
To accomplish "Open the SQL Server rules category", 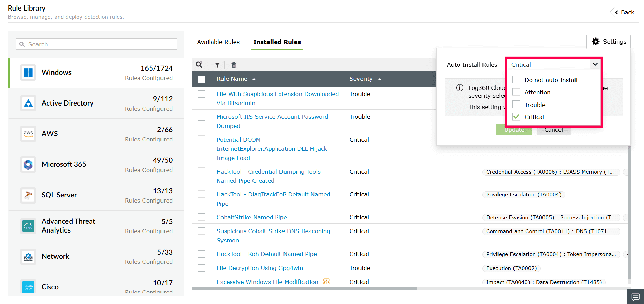I will tap(96, 195).
